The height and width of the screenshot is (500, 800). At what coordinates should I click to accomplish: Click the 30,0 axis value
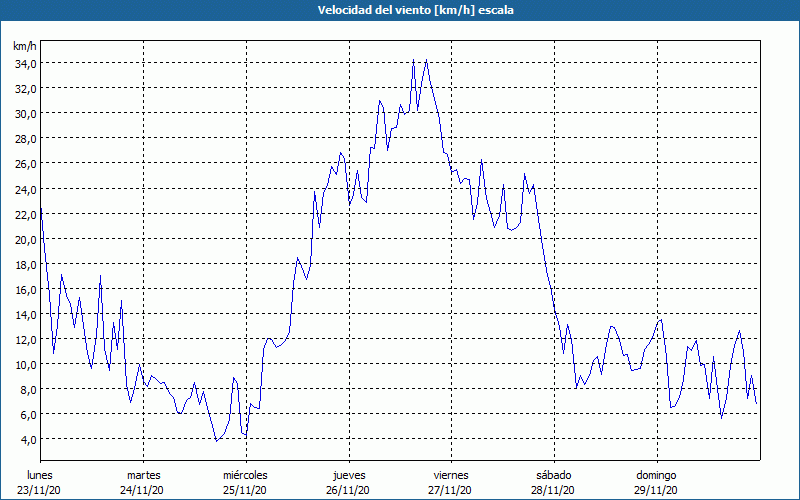pyautogui.click(x=26, y=114)
